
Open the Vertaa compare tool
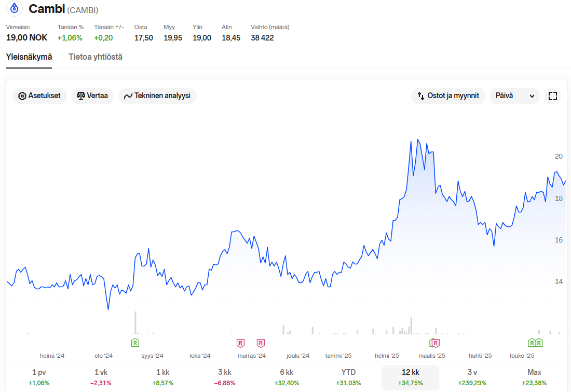(92, 96)
